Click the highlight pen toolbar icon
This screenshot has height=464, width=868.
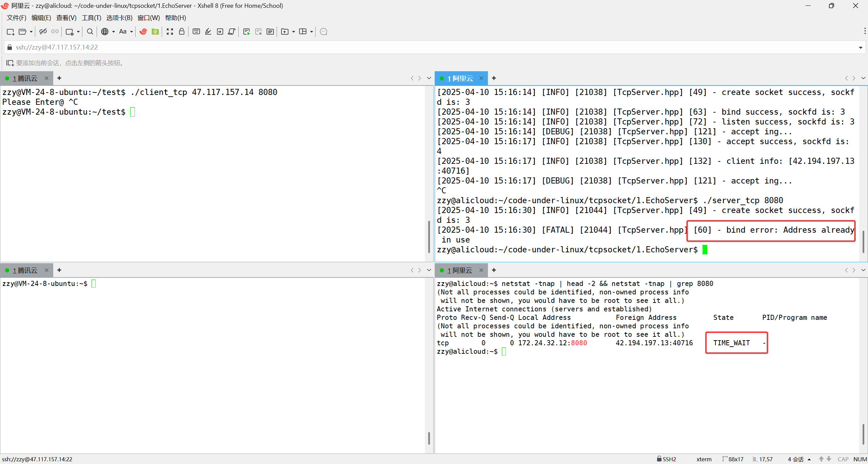[208, 32]
